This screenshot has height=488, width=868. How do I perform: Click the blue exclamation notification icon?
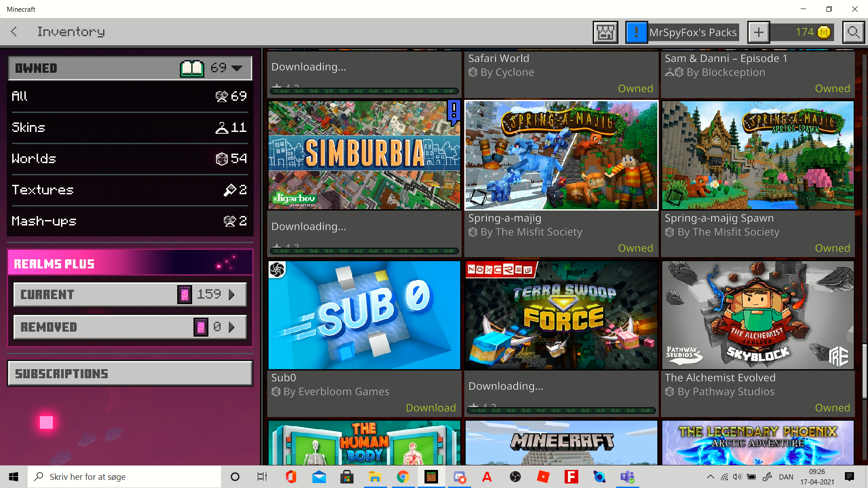coord(637,33)
